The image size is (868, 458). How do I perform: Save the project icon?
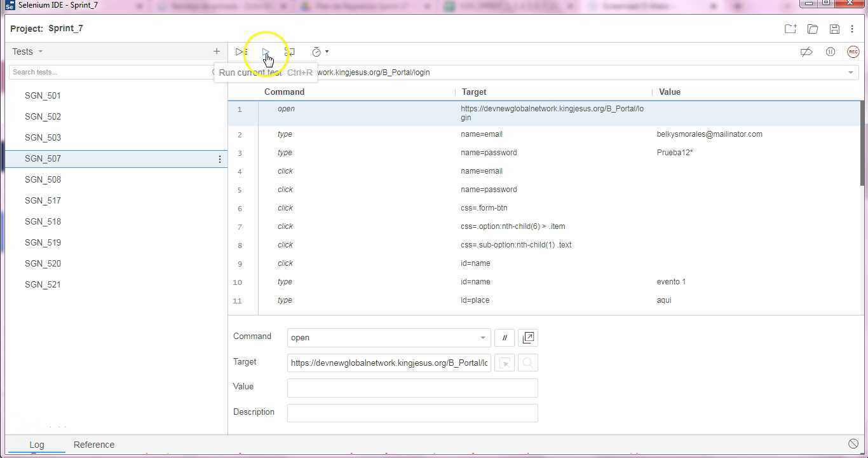834,29
